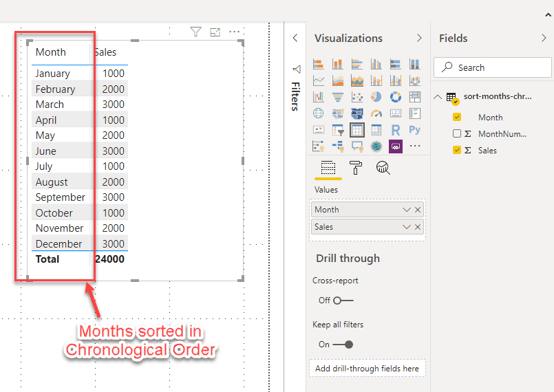
Task: Switch to the Format paint roller tab
Action: (x=356, y=167)
